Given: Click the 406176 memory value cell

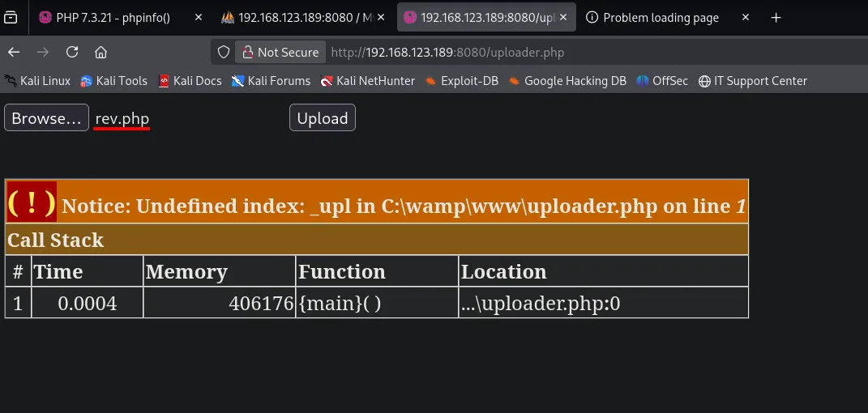Looking at the screenshot, I should (x=219, y=302).
